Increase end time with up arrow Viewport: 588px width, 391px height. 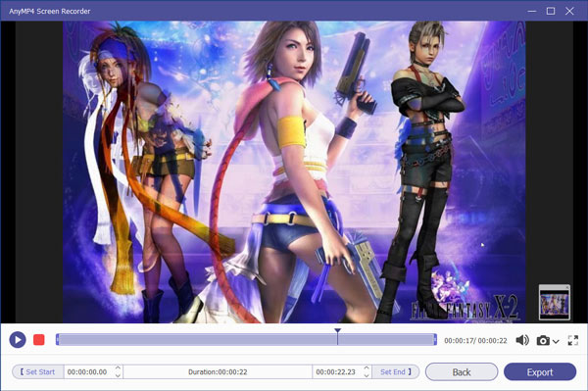coord(367,368)
